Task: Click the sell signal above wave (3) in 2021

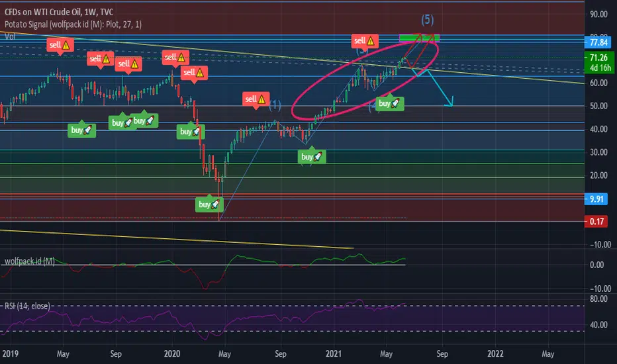Action: 365,40
